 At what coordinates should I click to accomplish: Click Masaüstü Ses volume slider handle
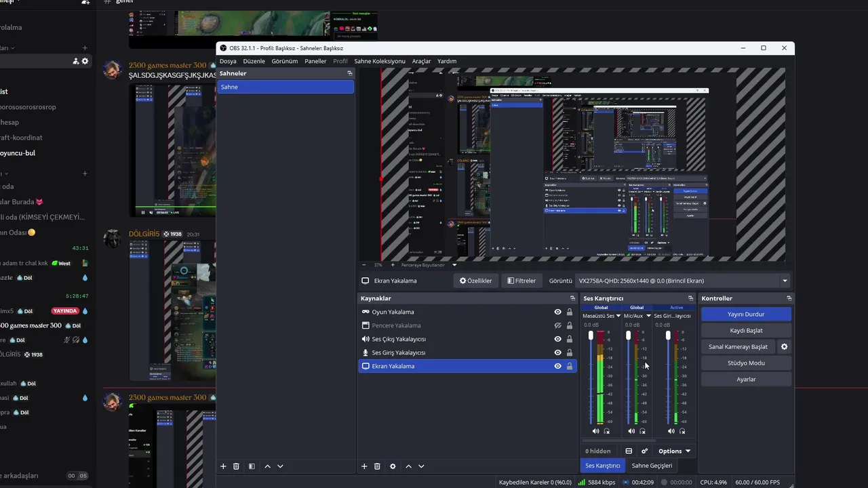click(x=591, y=335)
